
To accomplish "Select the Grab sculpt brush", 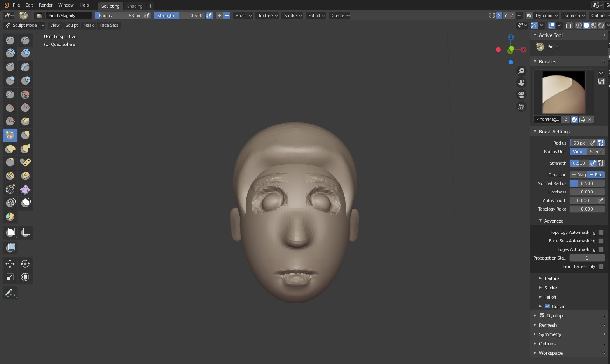I will 25,135.
